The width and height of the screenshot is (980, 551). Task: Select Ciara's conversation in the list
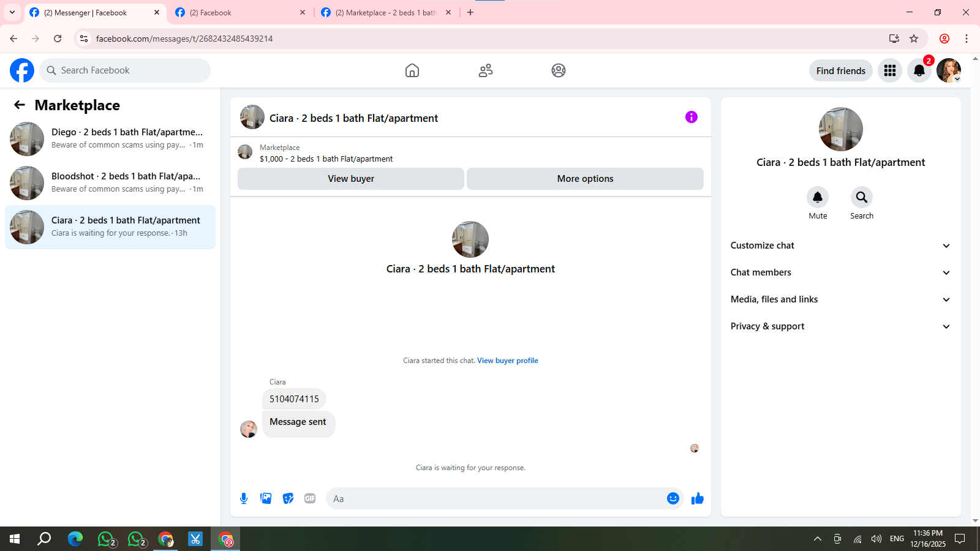110,227
